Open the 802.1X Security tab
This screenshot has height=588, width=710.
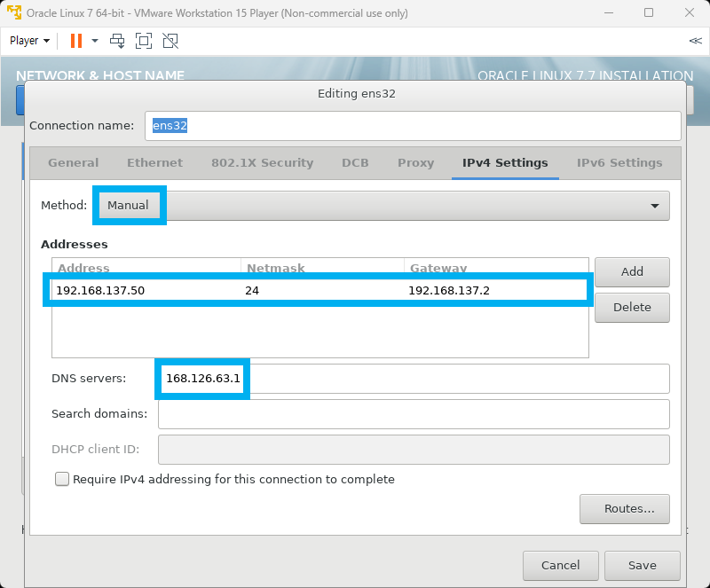click(262, 163)
